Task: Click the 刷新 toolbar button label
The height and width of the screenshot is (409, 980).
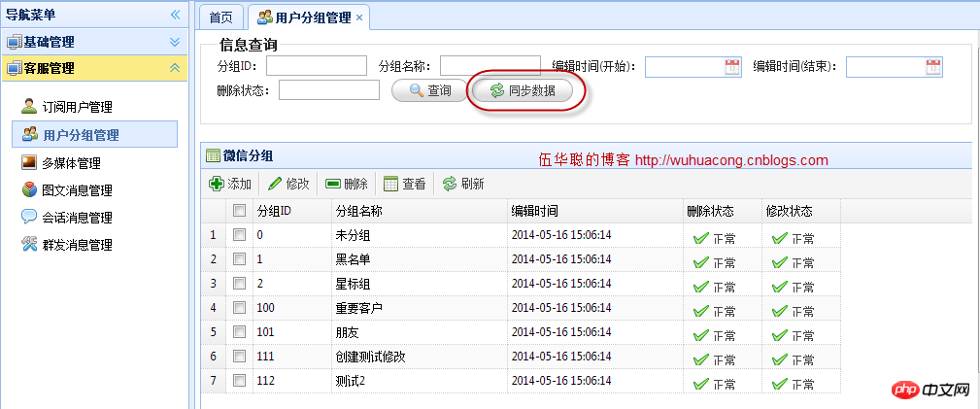Action: pyautogui.click(x=472, y=184)
